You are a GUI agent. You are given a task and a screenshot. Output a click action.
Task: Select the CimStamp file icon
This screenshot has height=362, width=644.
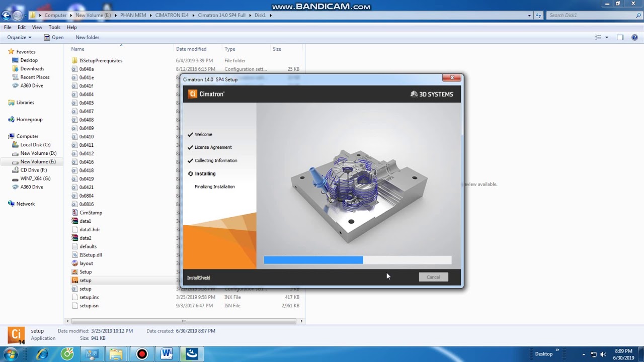tap(75, 213)
